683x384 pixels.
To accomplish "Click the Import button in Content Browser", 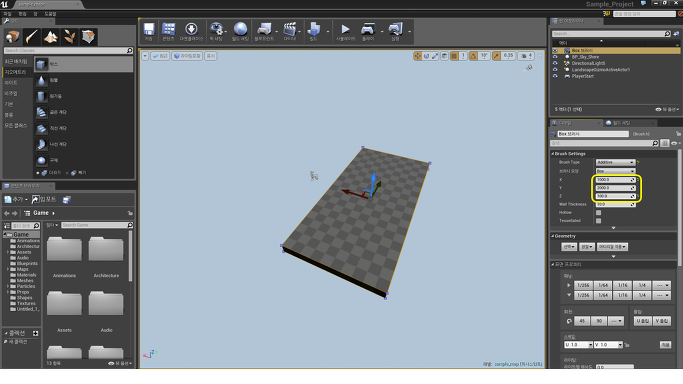I will pyautogui.click(x=44, y=199).
